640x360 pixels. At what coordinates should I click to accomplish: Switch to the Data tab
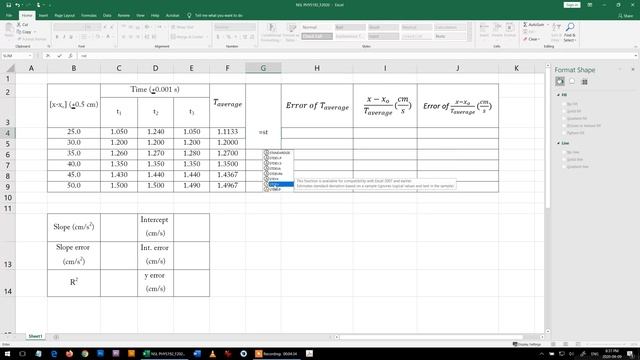107,16
